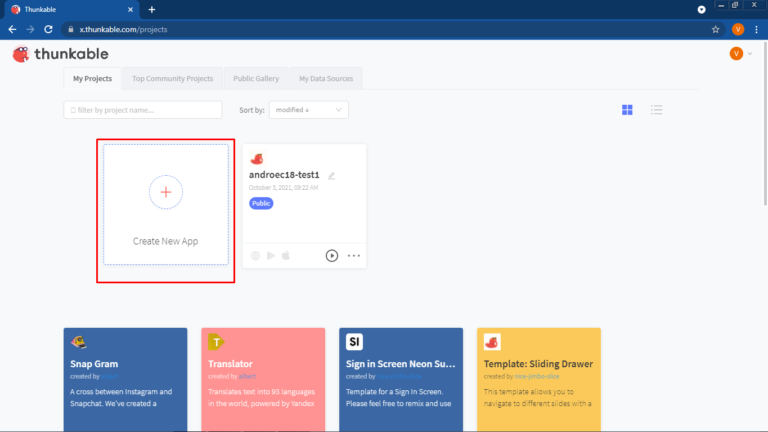Image resolution: width=768 pixels, height=432 pixels.
Task: Click the browser back arrow
Action: coord(12,29)
